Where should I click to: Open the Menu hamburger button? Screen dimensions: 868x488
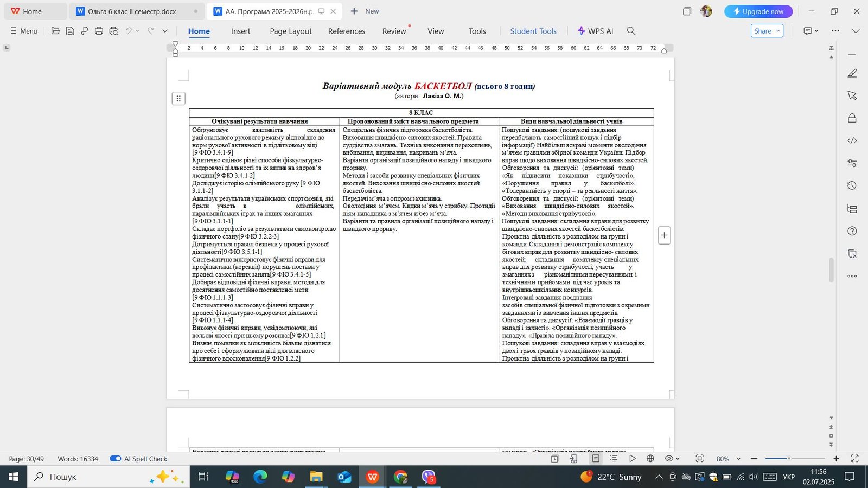[24, 31]
